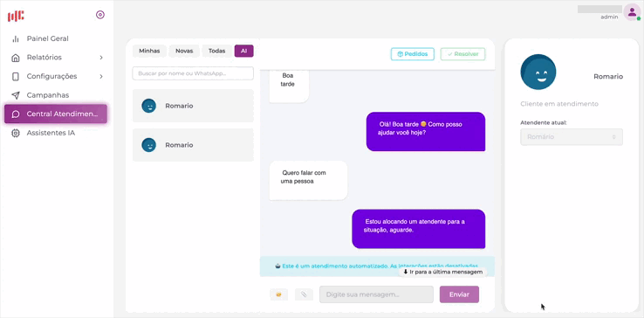Expand the Relatórios submenu chevron
This screenshot has width=644, height=318.
(101, 58)
